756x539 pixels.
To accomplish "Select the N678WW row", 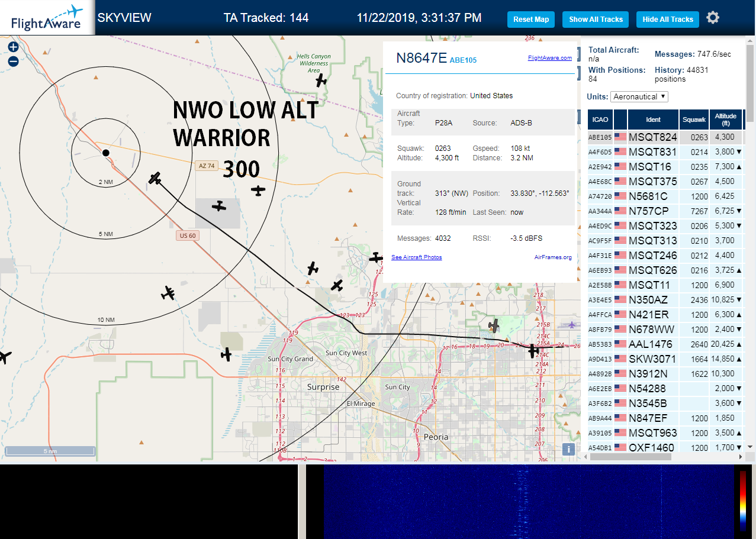I will pyautogui.click(x=665, y=329).
